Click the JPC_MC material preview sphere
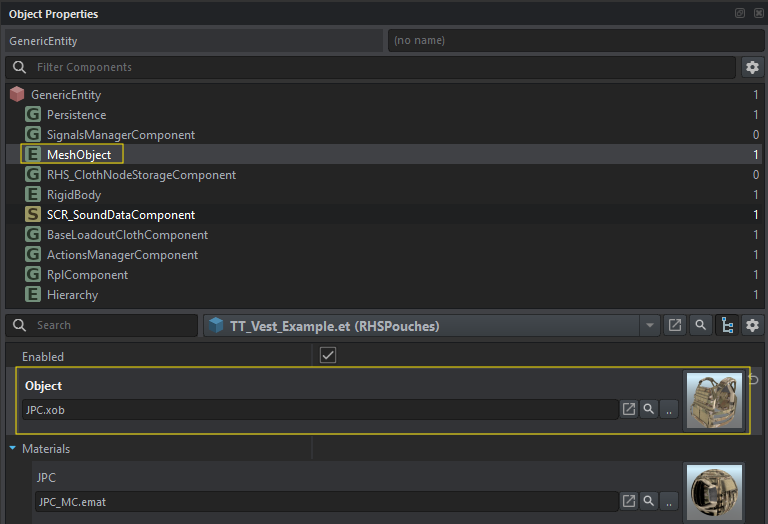The width and height of the screenshot is (768, 524). (x=714, y=491)
